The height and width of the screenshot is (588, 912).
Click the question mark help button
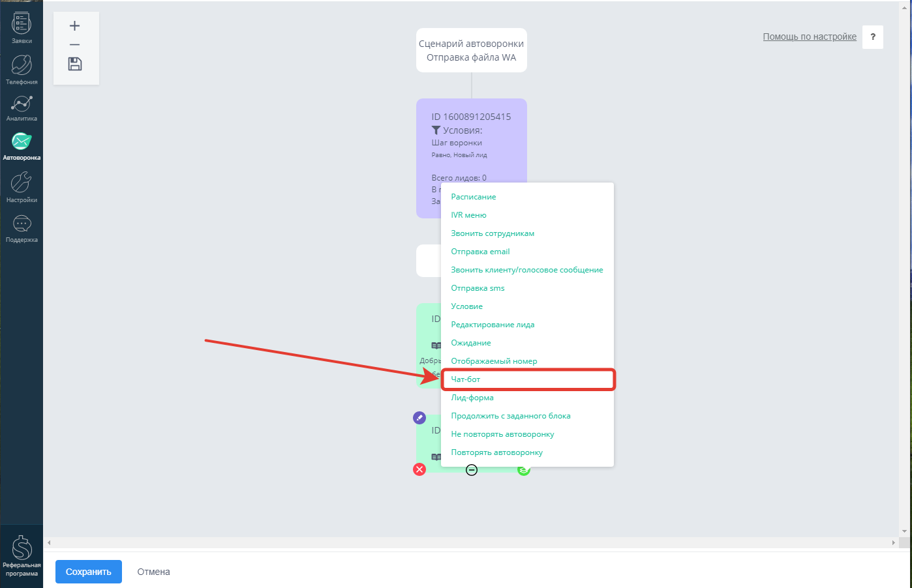coord(873,37)
